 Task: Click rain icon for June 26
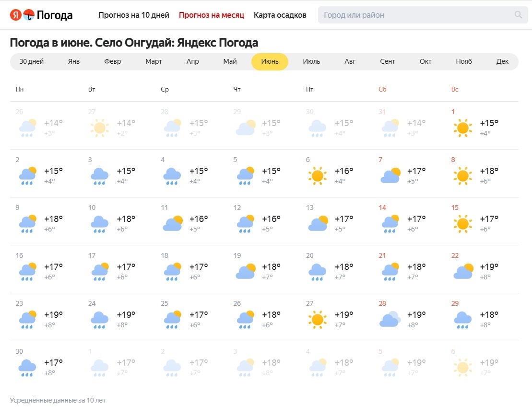[245, 319]
